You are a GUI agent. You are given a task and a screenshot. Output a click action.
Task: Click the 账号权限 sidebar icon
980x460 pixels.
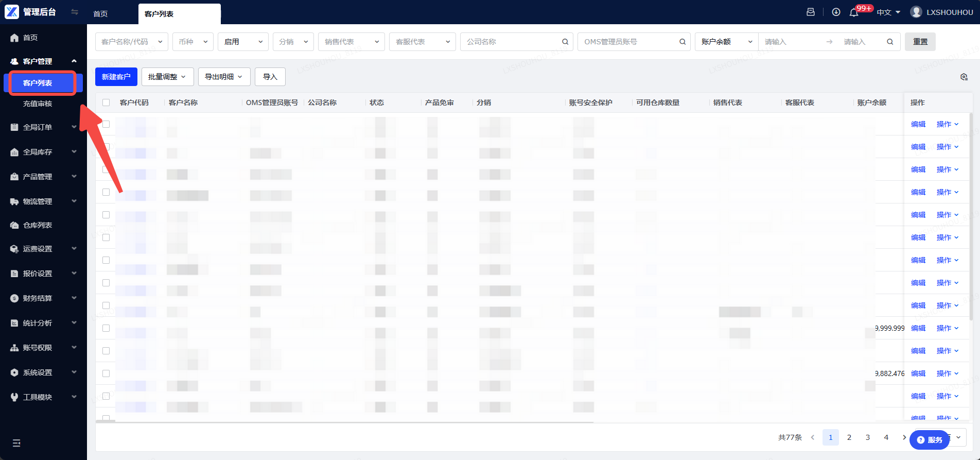click(14, 348)
